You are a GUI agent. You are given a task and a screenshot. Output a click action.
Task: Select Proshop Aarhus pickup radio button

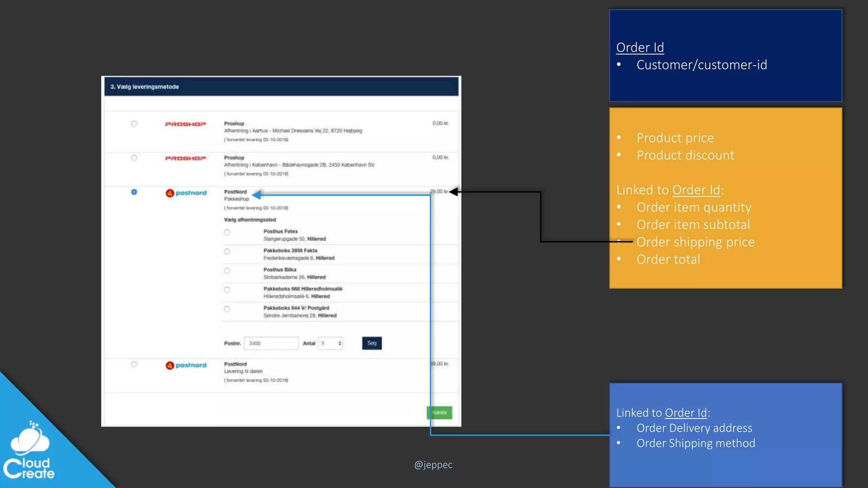[x=134, y=124]
